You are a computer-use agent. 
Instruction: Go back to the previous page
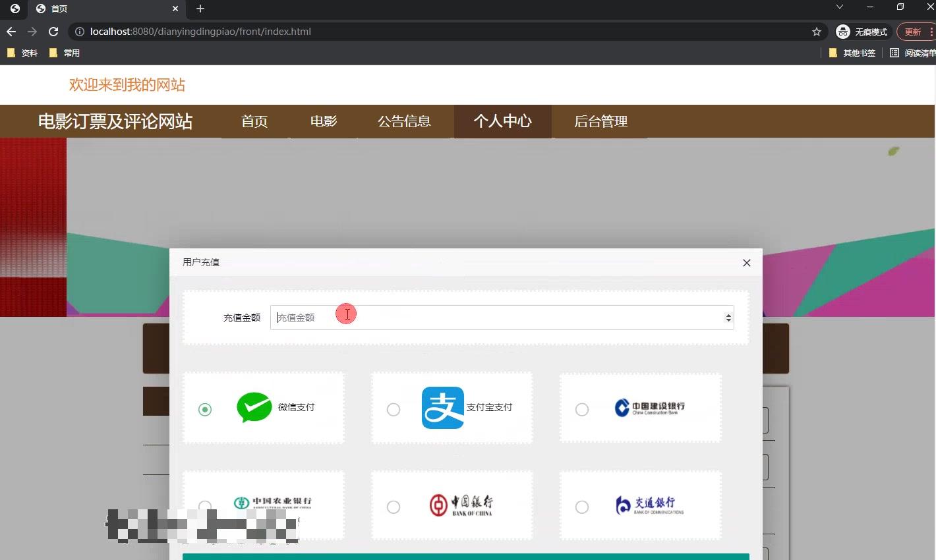tap(11, 32)
